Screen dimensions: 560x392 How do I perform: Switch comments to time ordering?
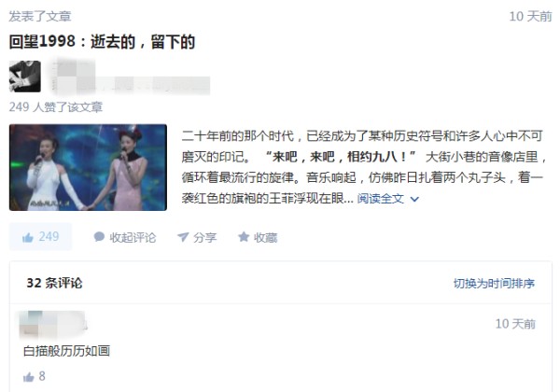[494, 284]
